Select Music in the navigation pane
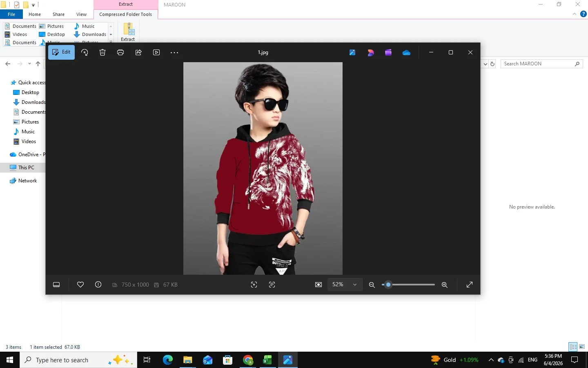The width and height of the screenshot is (588, 368). click(24, 132)
